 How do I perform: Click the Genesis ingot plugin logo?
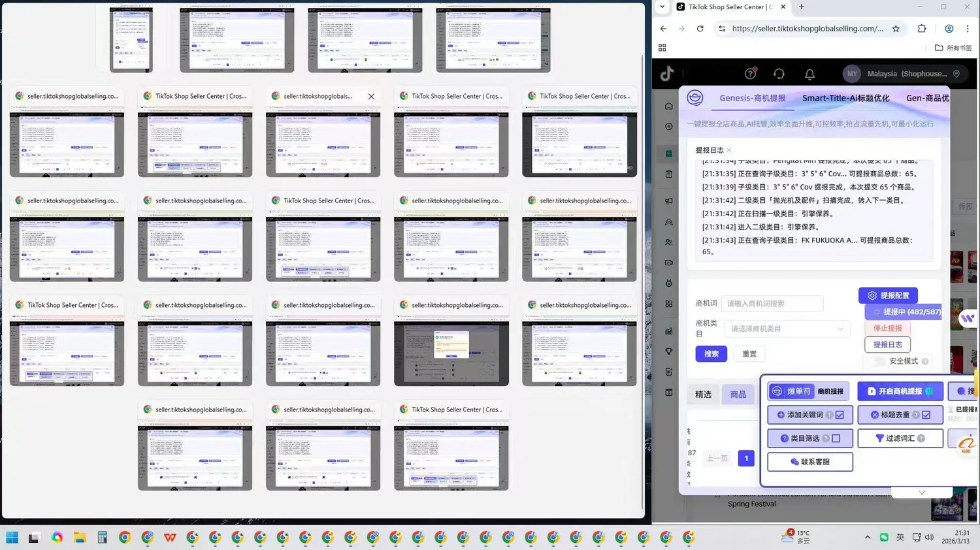tap(694, 98)
